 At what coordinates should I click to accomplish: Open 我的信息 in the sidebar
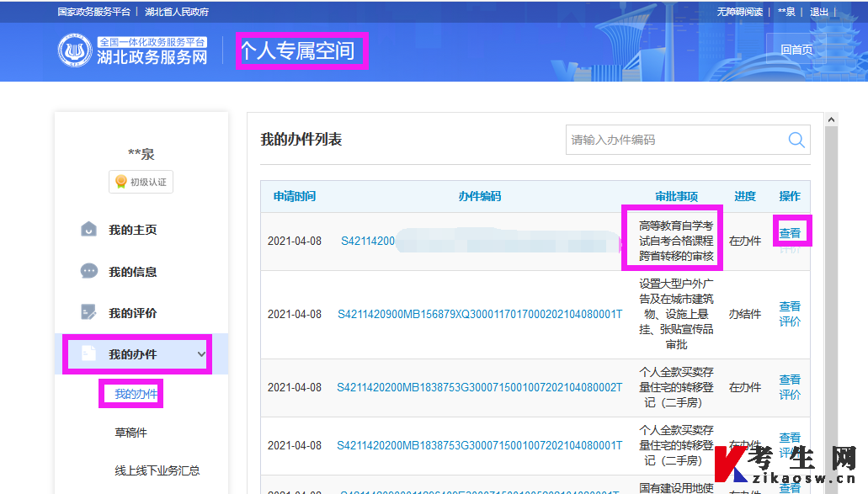click(133, 272)
